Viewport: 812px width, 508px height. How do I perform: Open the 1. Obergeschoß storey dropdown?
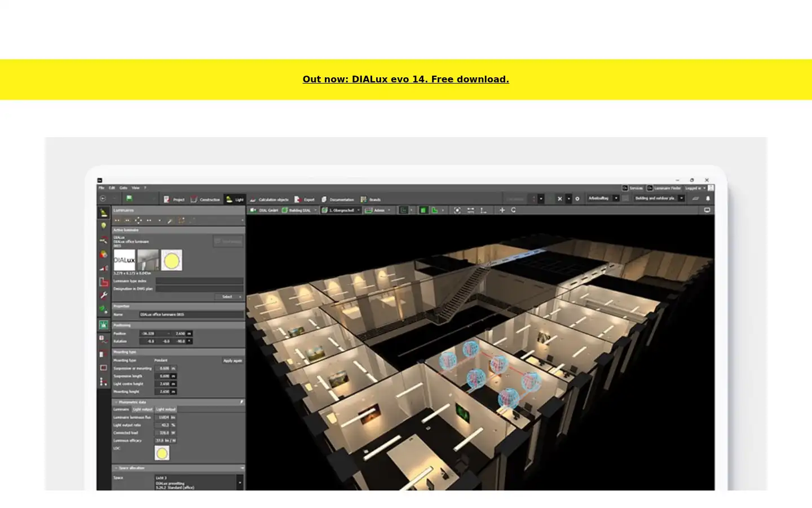pos(342,210)
